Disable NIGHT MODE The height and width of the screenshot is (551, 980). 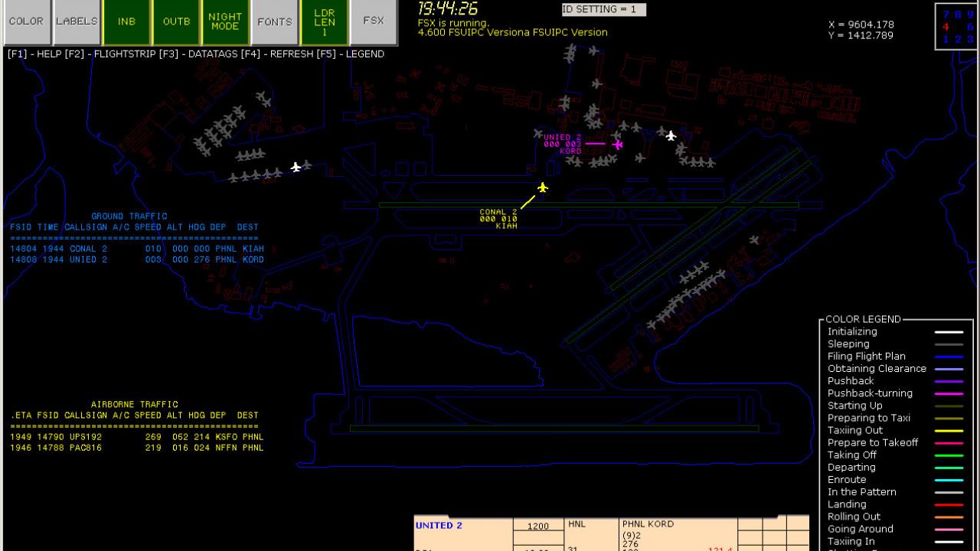pos(224,21)
